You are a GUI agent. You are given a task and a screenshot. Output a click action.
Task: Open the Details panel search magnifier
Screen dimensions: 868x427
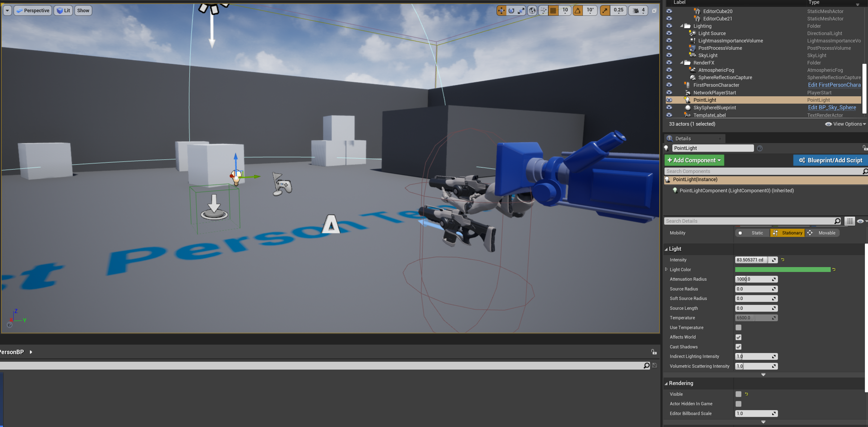click(838, 221)
